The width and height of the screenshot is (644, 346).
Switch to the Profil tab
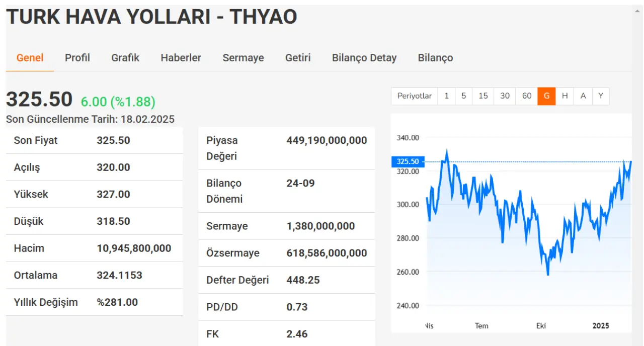pos(77,58)
